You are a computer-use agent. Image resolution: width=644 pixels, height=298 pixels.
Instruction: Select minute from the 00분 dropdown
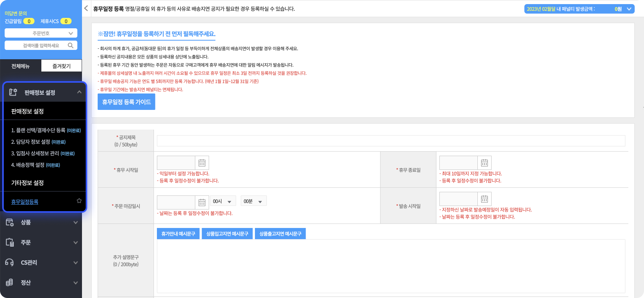[x=253, y=201]
